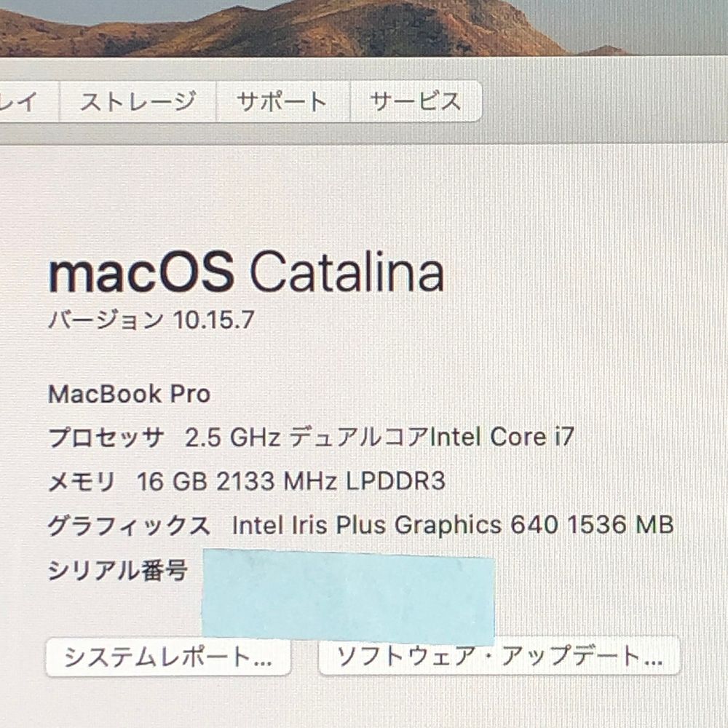Click the グラフィックス label
The image size is (728, 728).
(129, 526)
